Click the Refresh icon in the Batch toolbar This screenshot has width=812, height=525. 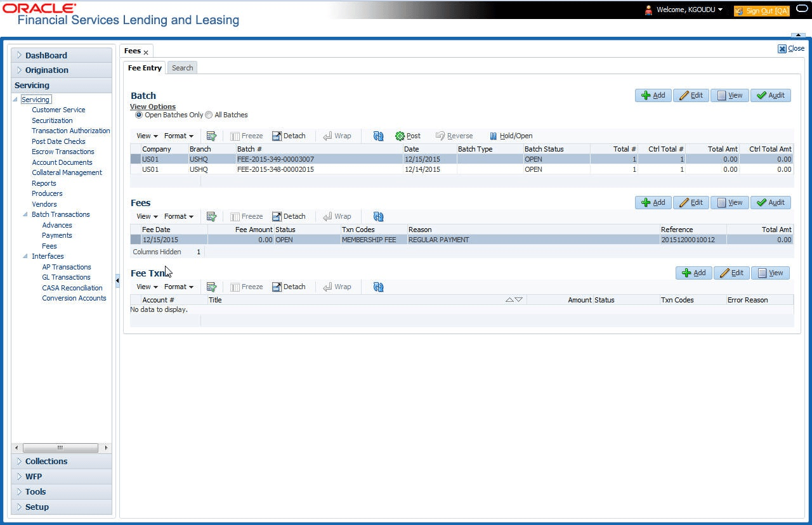coord(379,136)
